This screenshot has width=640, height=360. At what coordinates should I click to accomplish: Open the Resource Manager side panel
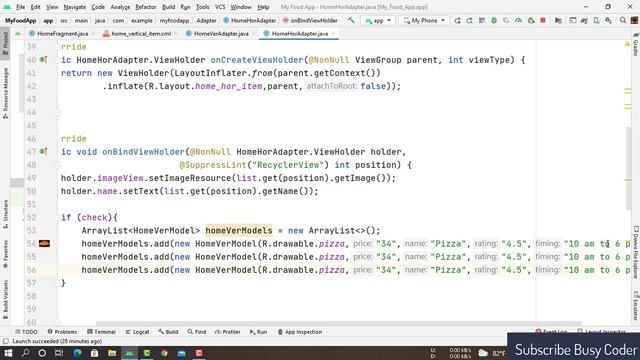pyautogui.click(x=5, y=93)
